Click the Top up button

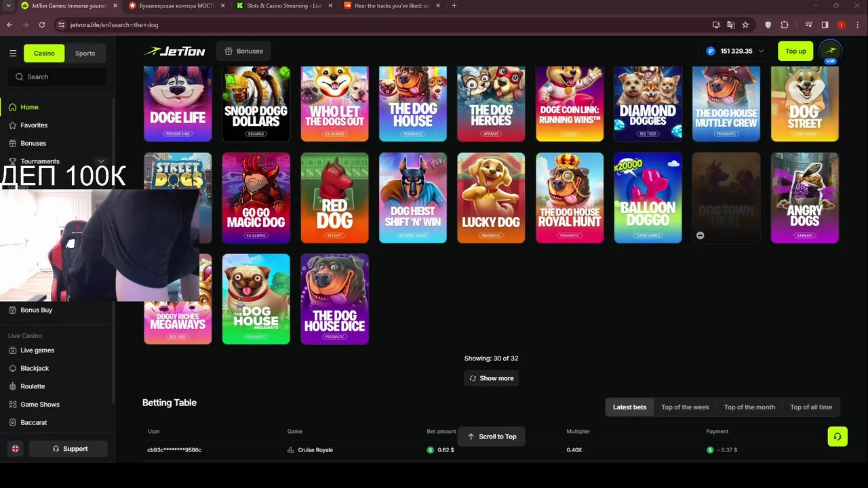[x=795, y=51]
